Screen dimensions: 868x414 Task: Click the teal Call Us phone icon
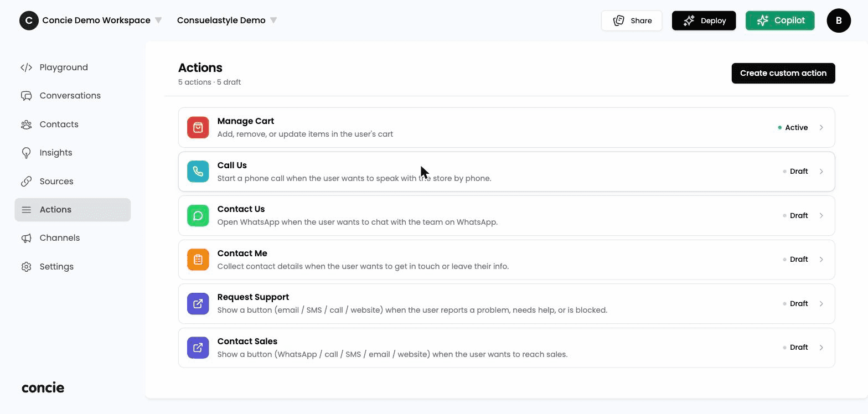[198, 172]
